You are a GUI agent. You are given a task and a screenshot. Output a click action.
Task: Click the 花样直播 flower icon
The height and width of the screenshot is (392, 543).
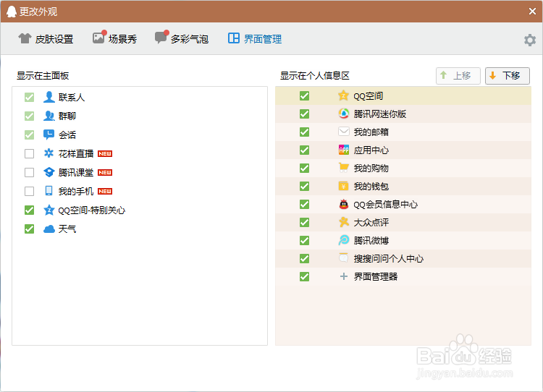coord(49,153)
